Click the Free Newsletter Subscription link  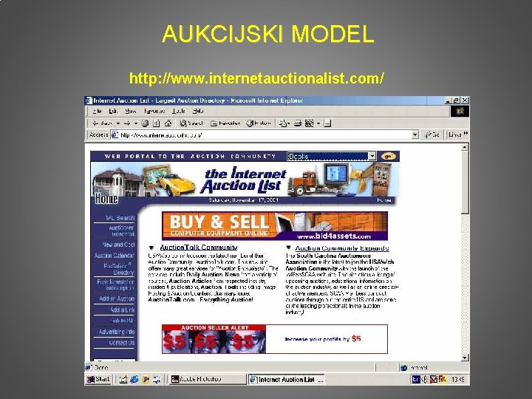pyautogui.click(x=115, y=284)
